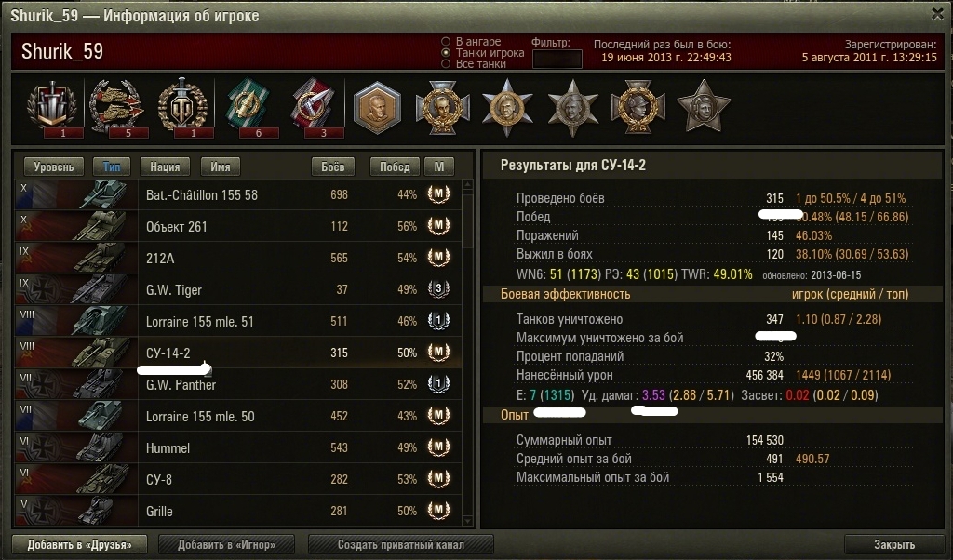Click the 'Тип' column header
Image resolution: width=953 pixels, height=560 pixels.
[112, 167]
